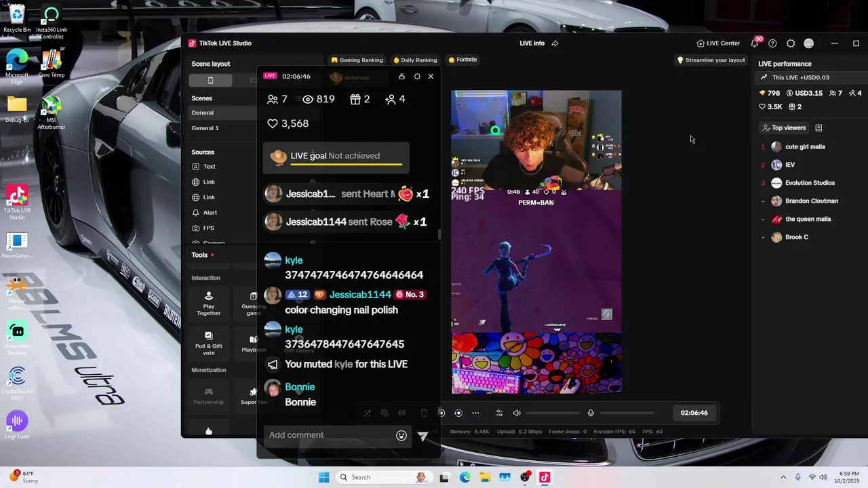868x488 pixels.
Task: Open the notifications bell with badge 30
Action: [755, 43]
